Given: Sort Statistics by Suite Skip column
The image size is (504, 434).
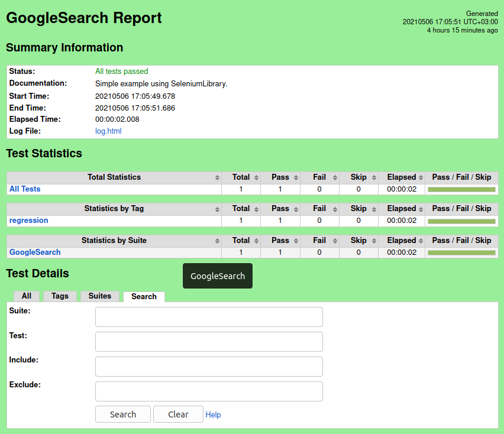Looking at the screenshot, I should 358,241.
